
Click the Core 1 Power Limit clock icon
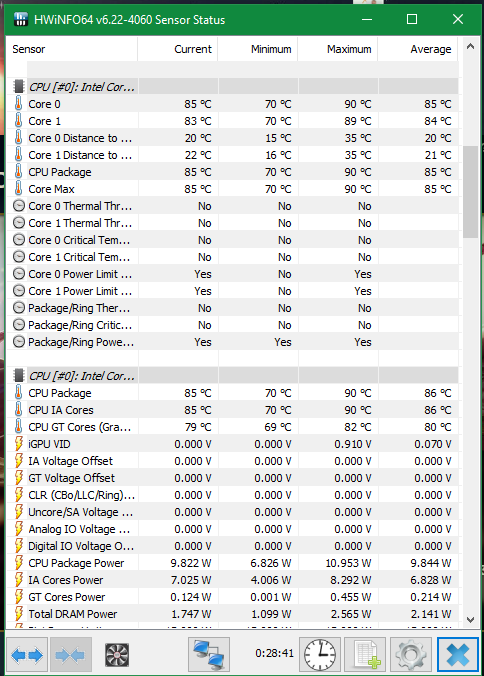pos(19,291)
